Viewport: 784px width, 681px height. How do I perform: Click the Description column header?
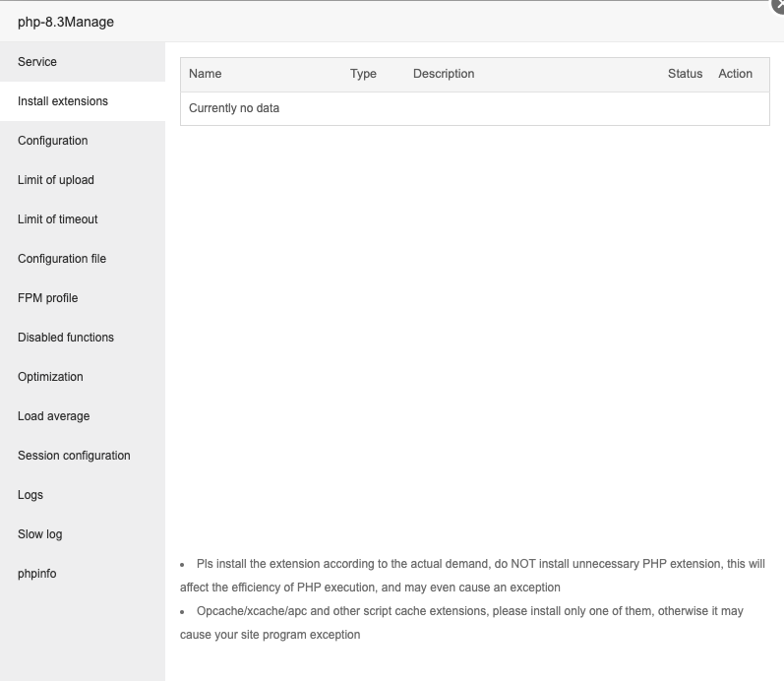[x=444, y=74]
